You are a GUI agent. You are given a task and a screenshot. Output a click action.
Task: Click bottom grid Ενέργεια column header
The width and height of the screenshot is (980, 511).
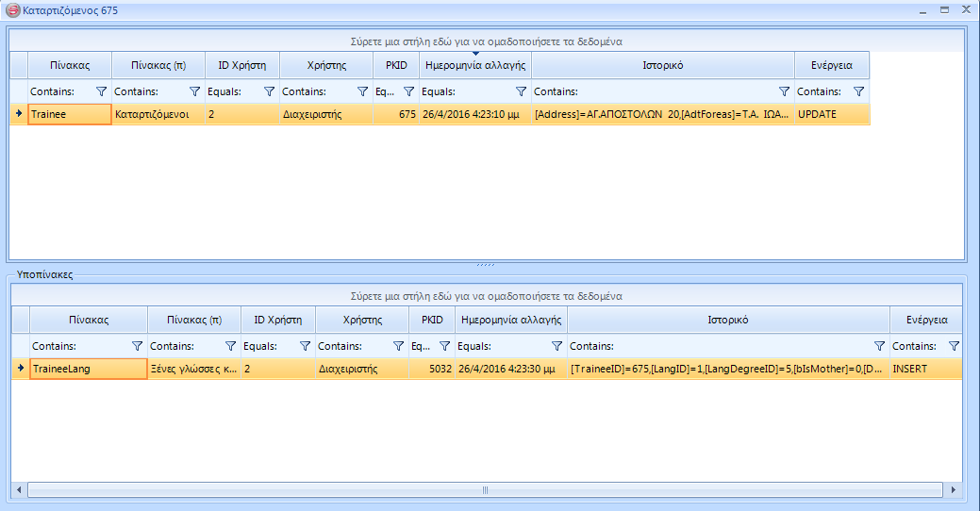(x=925, y=320)
